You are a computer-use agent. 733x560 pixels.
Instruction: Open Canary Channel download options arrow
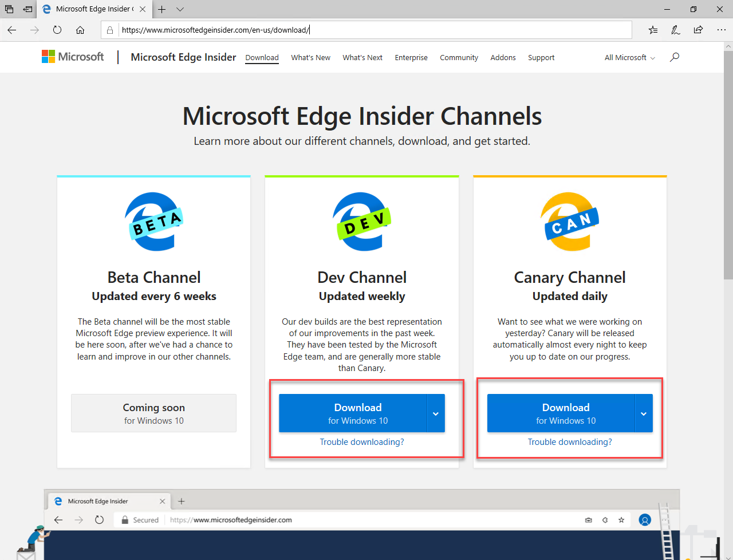point(644,413)
